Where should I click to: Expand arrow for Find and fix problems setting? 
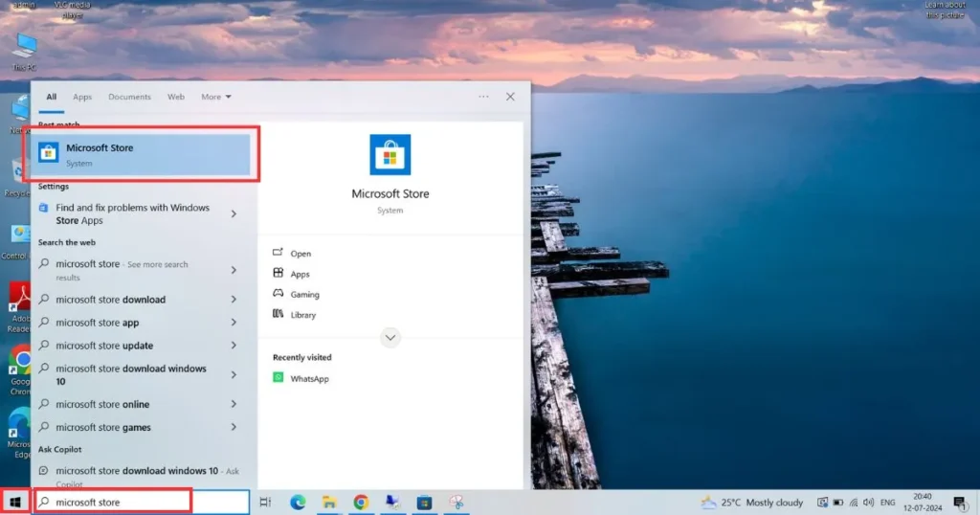(234, 213)
